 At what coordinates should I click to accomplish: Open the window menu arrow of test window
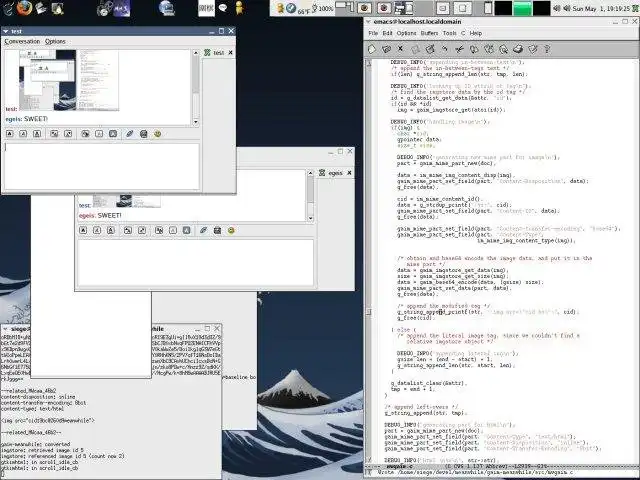coord(6,31)
